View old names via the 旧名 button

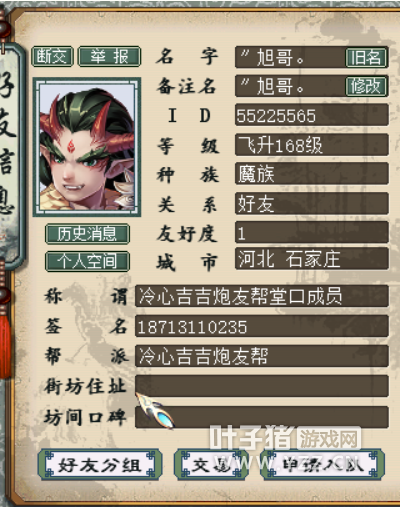366,58
